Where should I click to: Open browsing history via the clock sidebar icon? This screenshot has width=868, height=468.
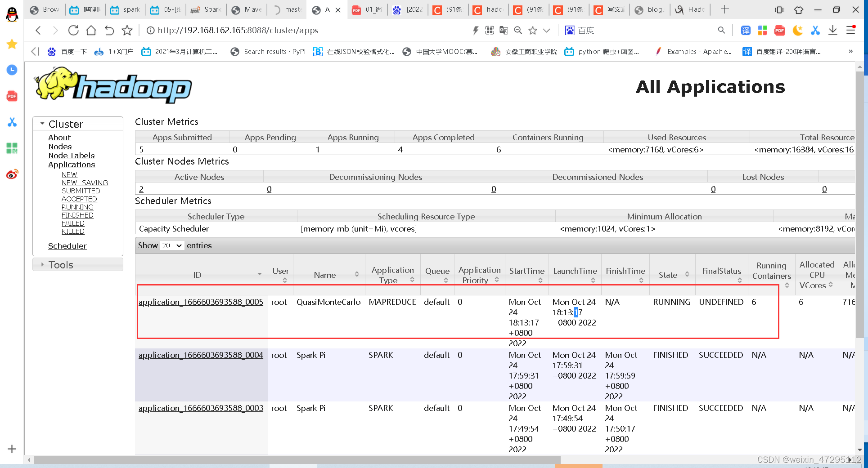tap(12, 70)
